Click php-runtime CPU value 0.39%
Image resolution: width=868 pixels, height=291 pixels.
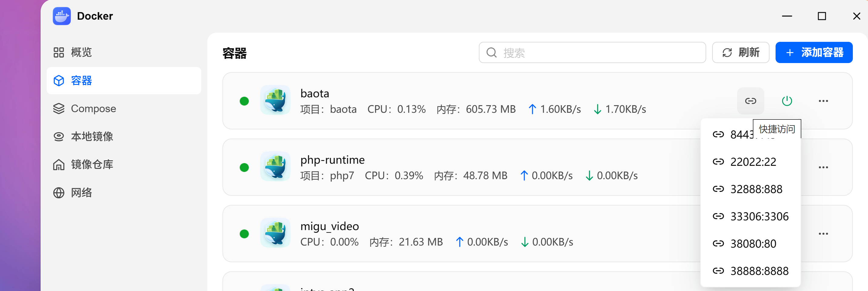click(409, 176)
